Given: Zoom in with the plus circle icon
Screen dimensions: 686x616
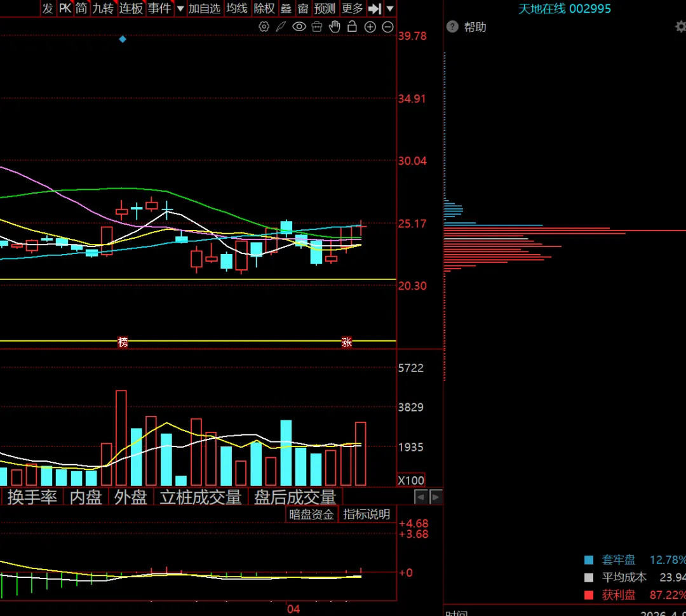Looking at the screenshot, I should click(370, 27).
